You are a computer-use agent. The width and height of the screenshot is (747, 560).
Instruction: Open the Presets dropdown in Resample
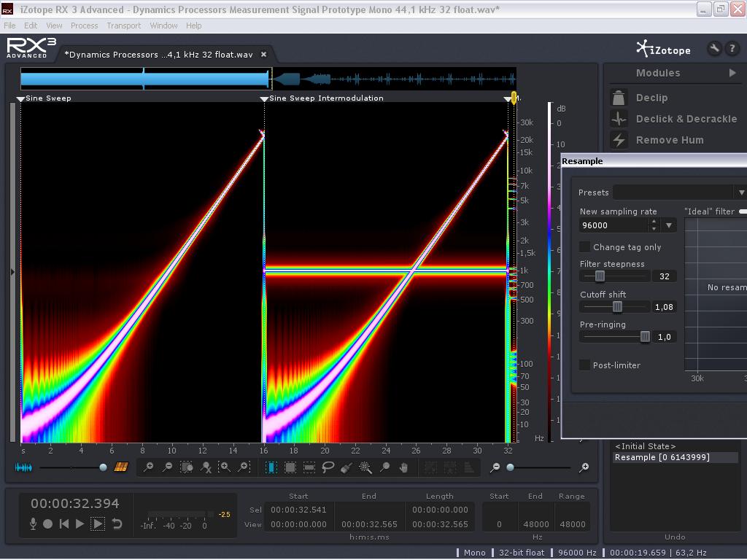741,192
